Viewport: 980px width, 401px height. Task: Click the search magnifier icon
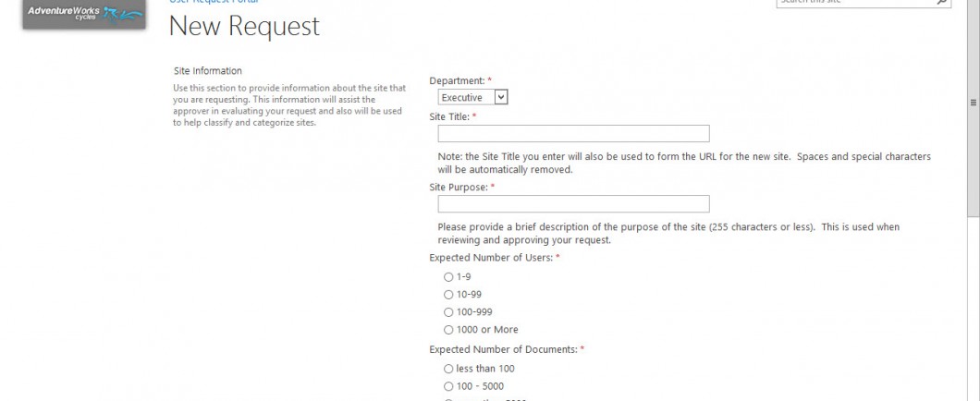click(942, 3)
